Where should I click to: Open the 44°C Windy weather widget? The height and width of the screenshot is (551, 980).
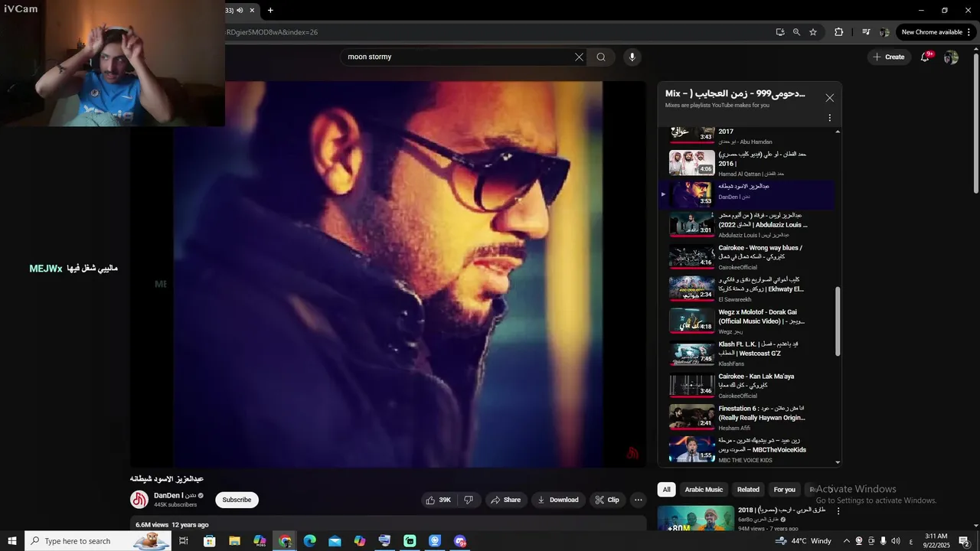tap(803, 541)
